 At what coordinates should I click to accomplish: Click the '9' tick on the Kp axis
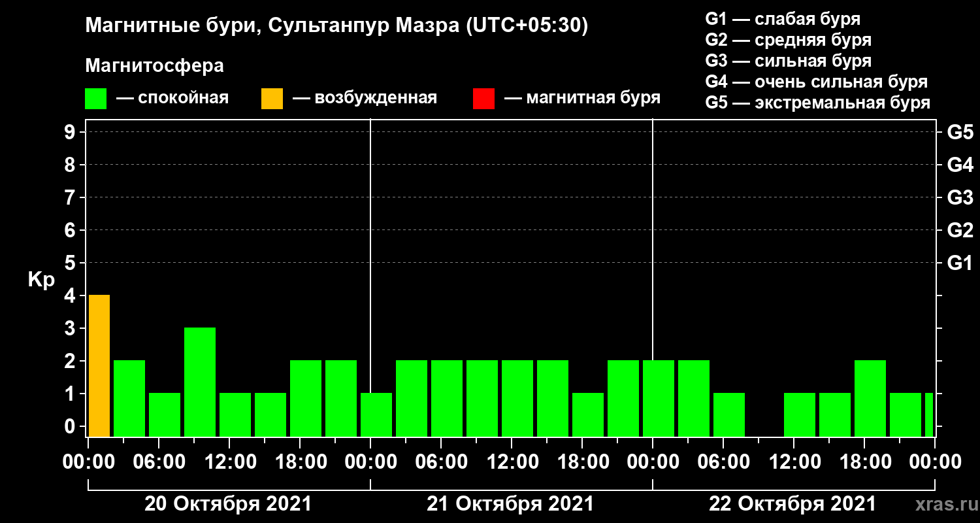click(x=71, y=132)
